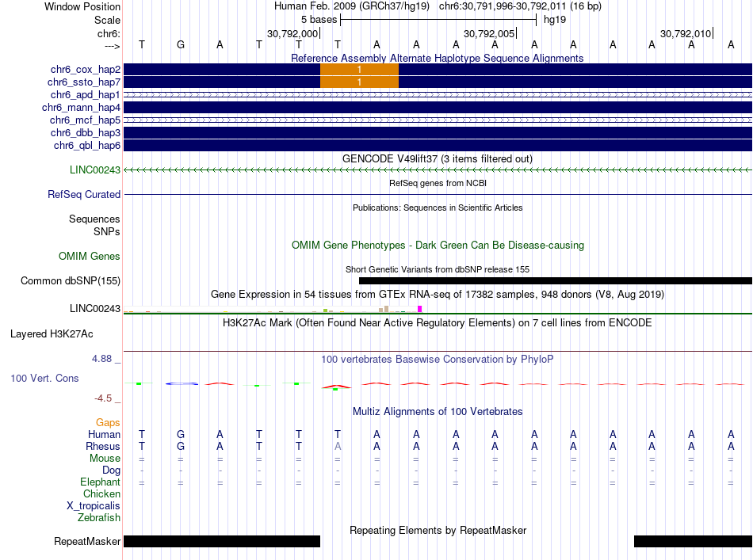The image size is (753, 560).
Task: Open Reference Assembly Alternate Haplotype Sequence Alignments title
Action: coord(437,58)
